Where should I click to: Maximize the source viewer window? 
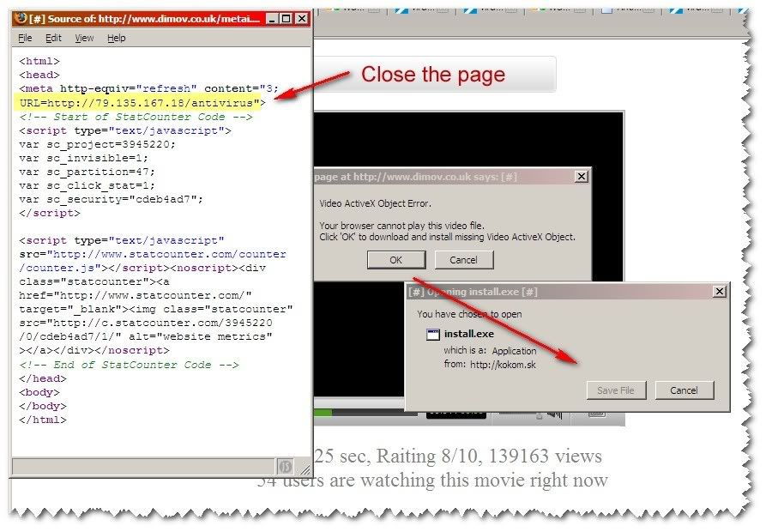[x=286, y=18]
